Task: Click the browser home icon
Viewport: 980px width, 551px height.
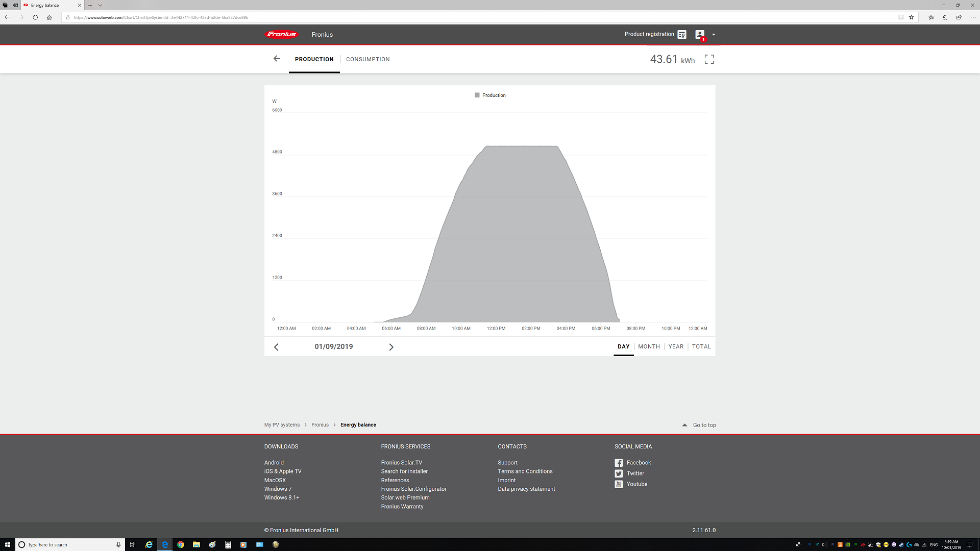Action: 49,17
